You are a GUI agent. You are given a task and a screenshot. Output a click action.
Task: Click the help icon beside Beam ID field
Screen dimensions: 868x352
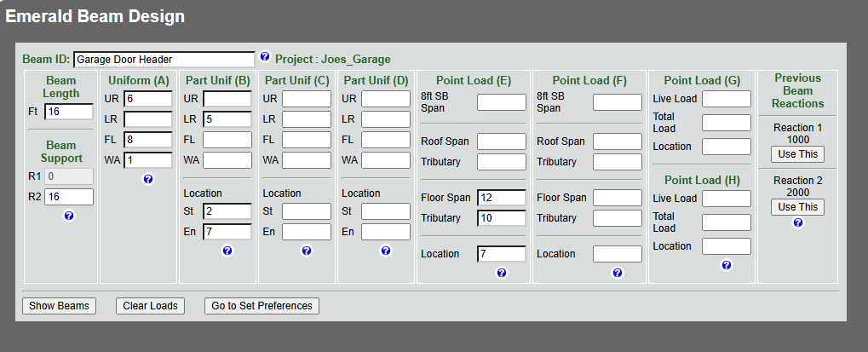(265, 56)
